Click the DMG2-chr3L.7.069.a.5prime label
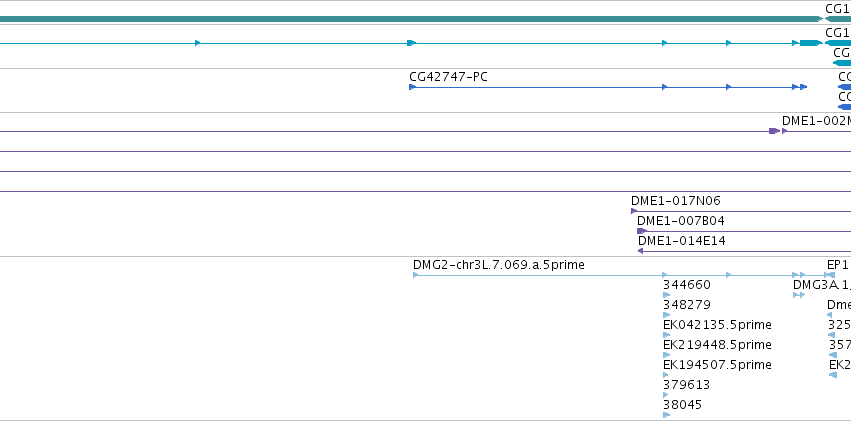The width and height of the screenshot is (851, 421). click(x=499, y=265)
